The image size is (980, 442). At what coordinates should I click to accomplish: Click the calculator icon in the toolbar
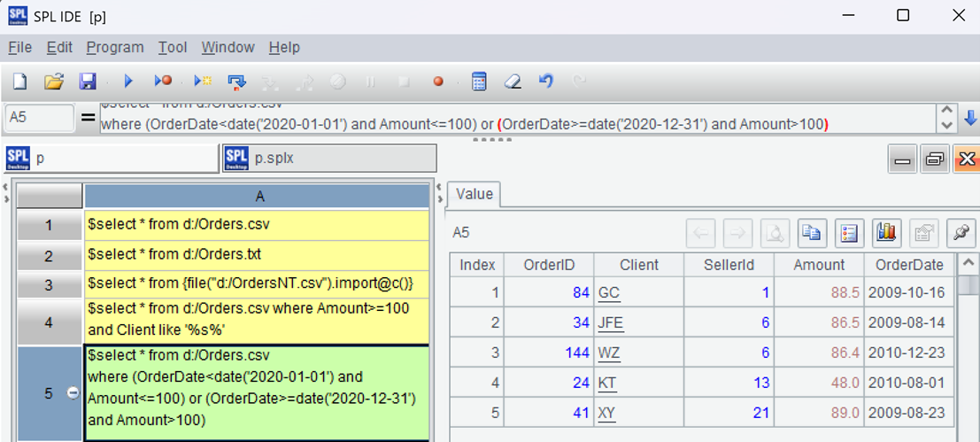pos(479,81)
